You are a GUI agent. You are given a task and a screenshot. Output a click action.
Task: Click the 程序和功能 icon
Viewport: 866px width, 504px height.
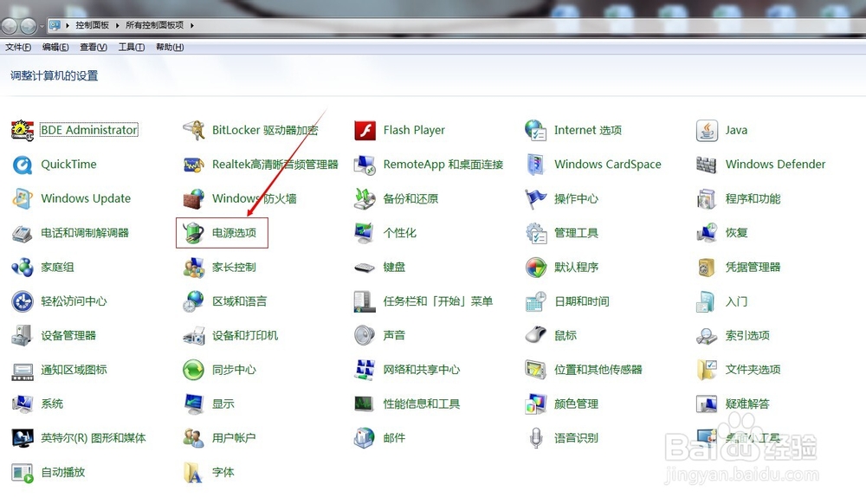(707, 198)
